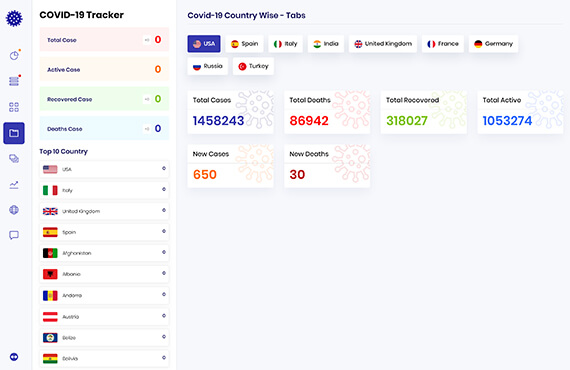Select Albania row in Top 10 Country
The height and width of the screenshot is (370, 570).
click(x=104, y=274)
